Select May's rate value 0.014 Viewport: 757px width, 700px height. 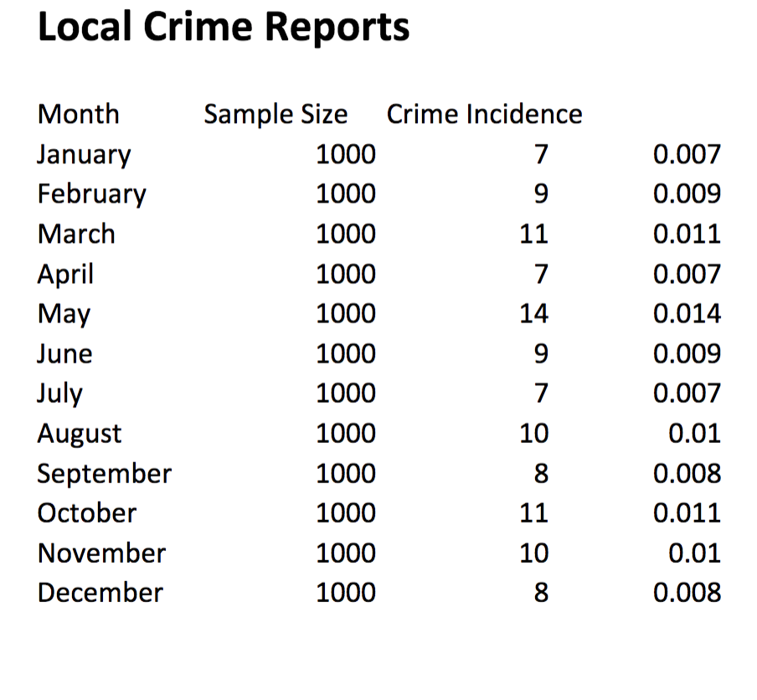(x=688, y=313)
